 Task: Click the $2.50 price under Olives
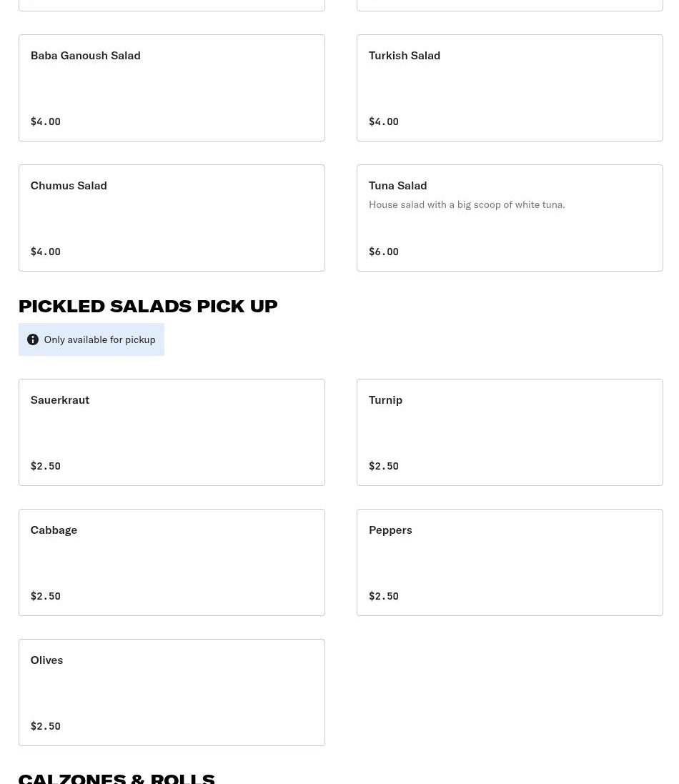click(x=45, y=726)
